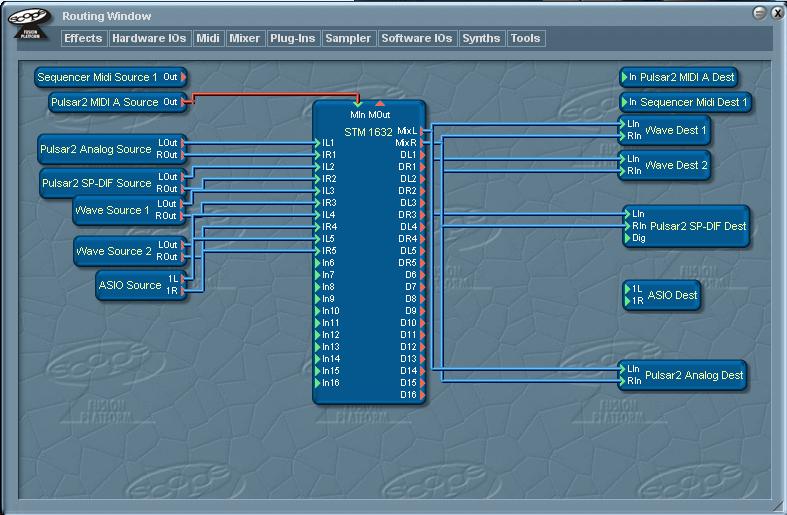Click the Scope Fusion Platform logo icon
The width and height of the screenshot is (787, 515).
coord(29,23)
